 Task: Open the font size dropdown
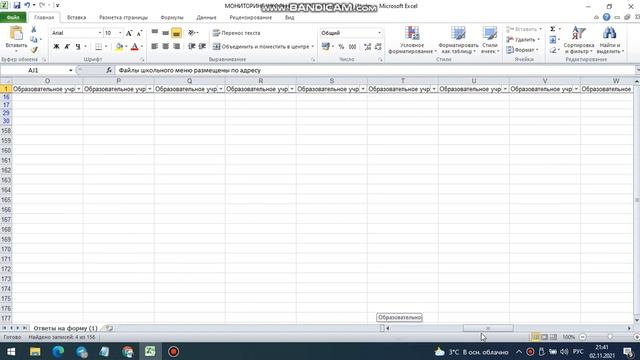(x=120, y=33)
